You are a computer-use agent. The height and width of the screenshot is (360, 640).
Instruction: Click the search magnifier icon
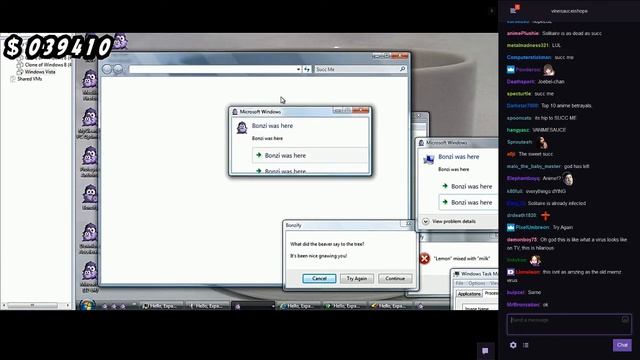(x=403, y=69)
